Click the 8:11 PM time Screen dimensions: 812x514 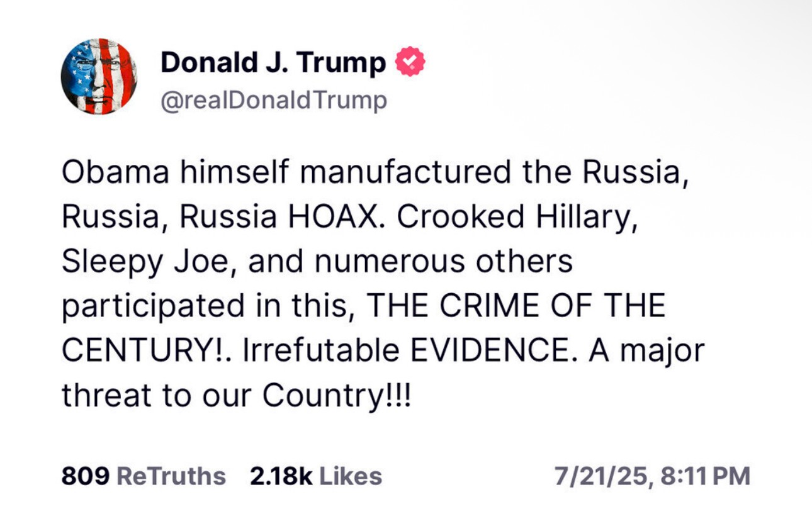tap(705, 476)
